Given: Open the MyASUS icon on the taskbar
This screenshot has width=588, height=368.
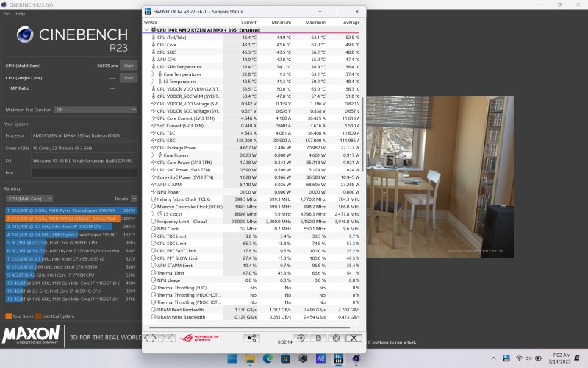Looking at the screenshot, I should tap(320, 358).
